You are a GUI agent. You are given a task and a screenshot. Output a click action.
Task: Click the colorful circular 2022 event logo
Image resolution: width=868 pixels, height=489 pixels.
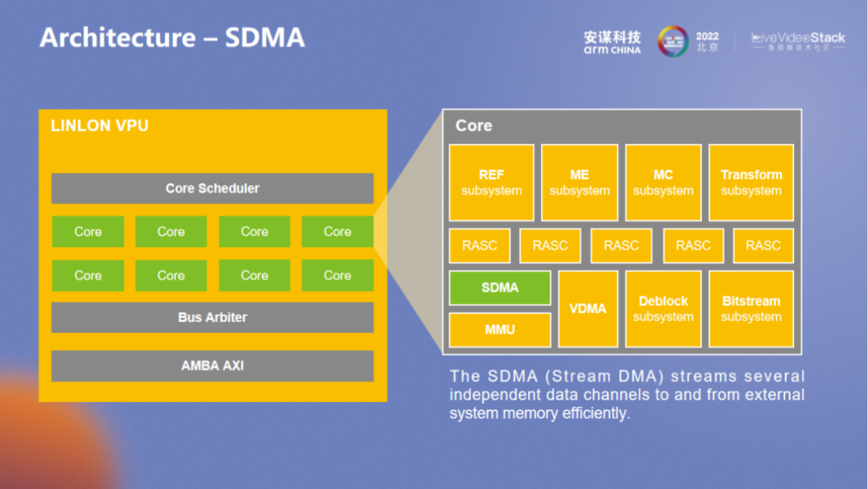[673, 41]
